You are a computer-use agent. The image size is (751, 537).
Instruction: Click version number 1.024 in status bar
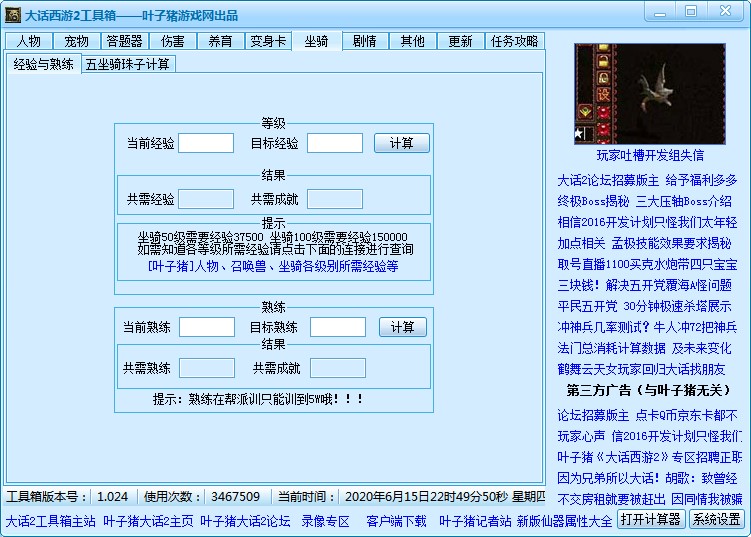[x=113, y=497]
